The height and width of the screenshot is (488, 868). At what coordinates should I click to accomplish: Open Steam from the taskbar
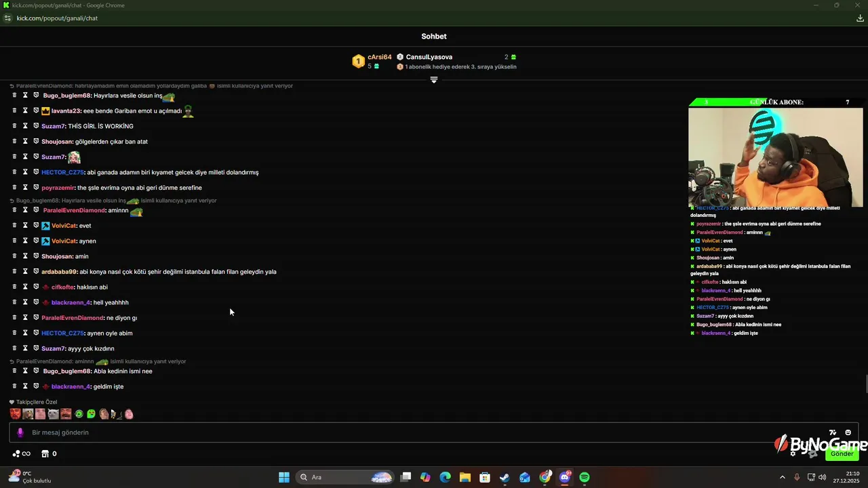[x=505, y=477]
